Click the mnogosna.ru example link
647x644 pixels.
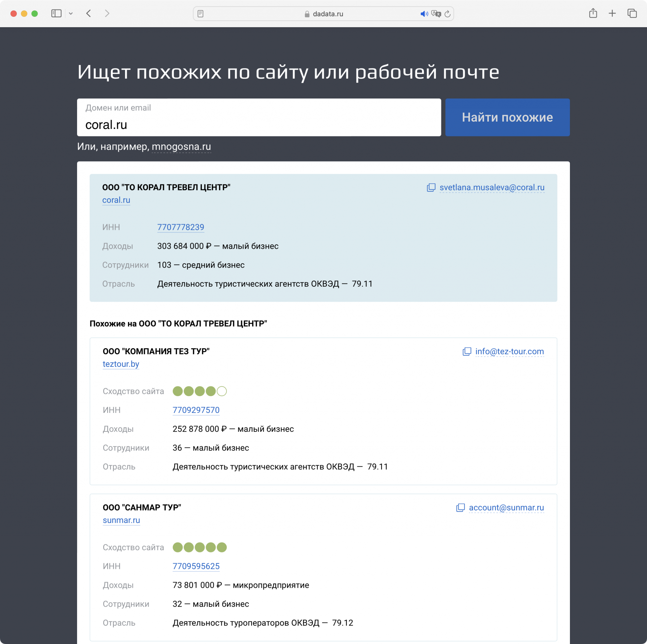(181, 146)
